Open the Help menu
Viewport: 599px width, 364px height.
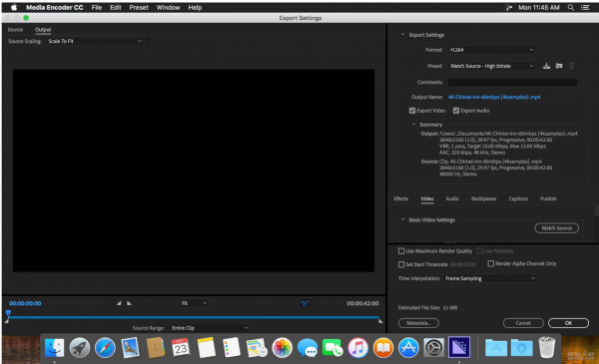pos(195,7)
